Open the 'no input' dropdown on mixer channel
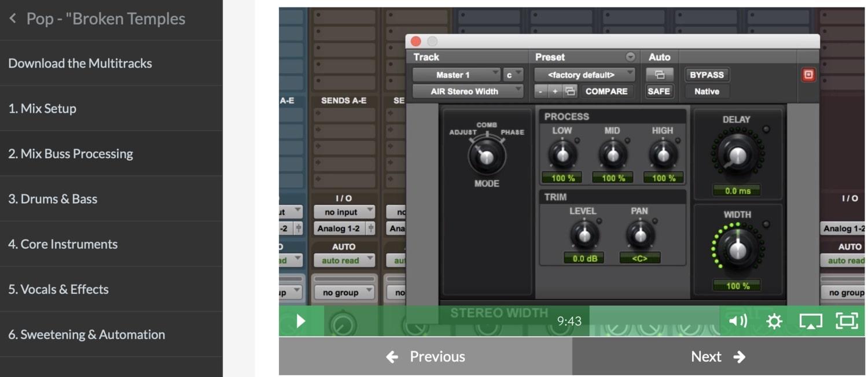Viewport: 868px width, 377px height. [344, 212]
